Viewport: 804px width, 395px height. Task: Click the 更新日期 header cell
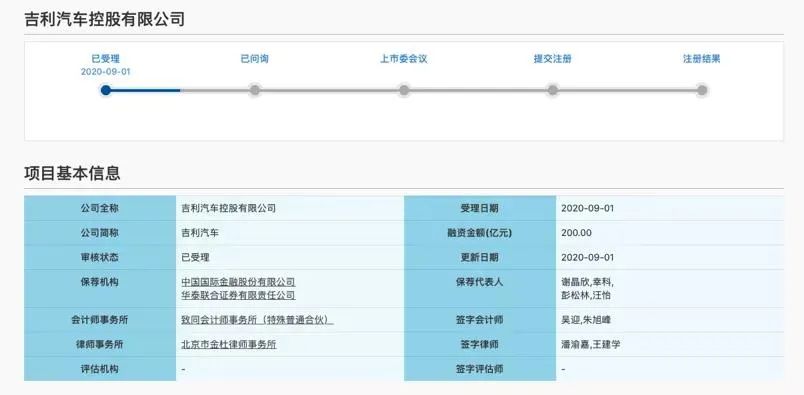pos(479,257)
